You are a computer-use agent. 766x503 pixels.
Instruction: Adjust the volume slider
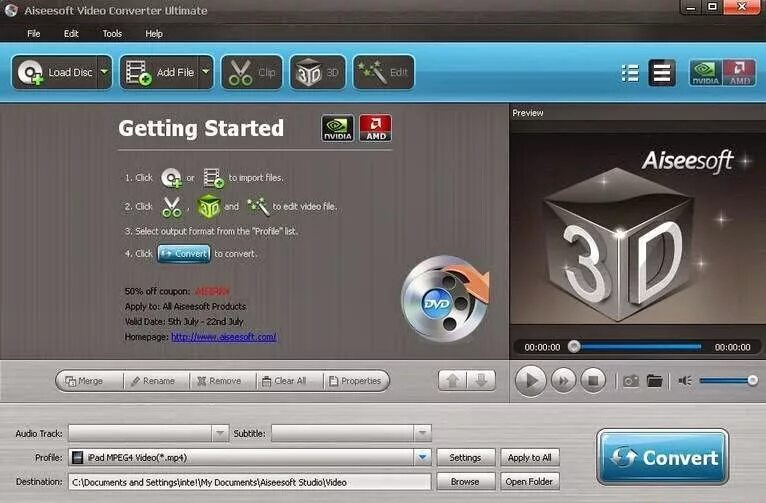[x=728, y=380]
